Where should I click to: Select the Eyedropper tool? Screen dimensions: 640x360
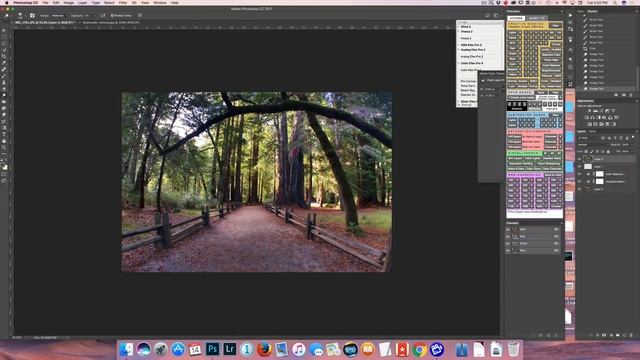[4, 63]
